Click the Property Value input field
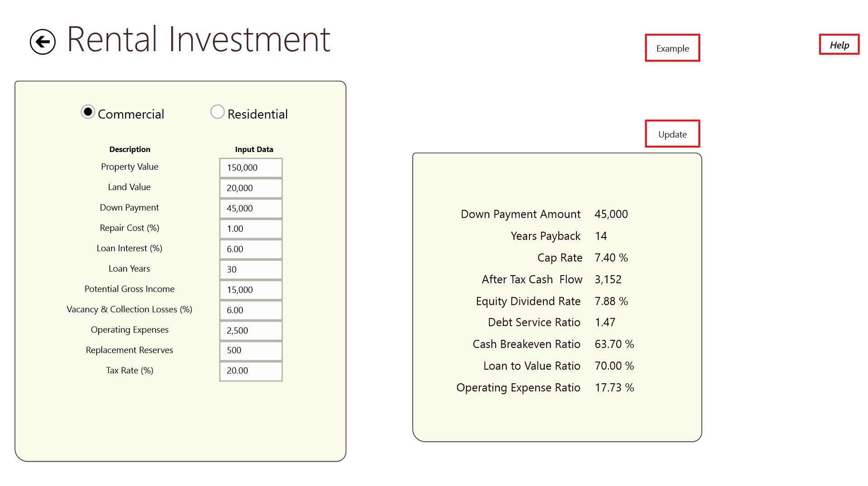Viewport: 868px width, 486px height. click(251, 168)
